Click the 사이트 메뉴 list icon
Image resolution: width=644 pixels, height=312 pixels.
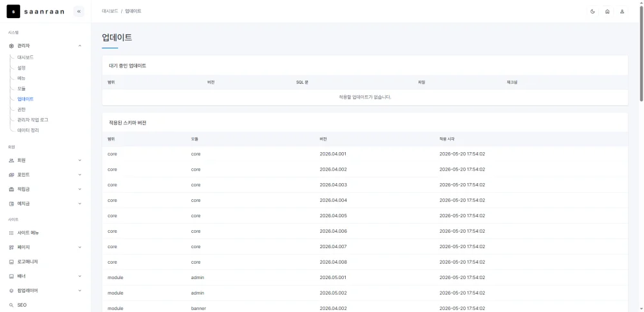tap(12, 233)
